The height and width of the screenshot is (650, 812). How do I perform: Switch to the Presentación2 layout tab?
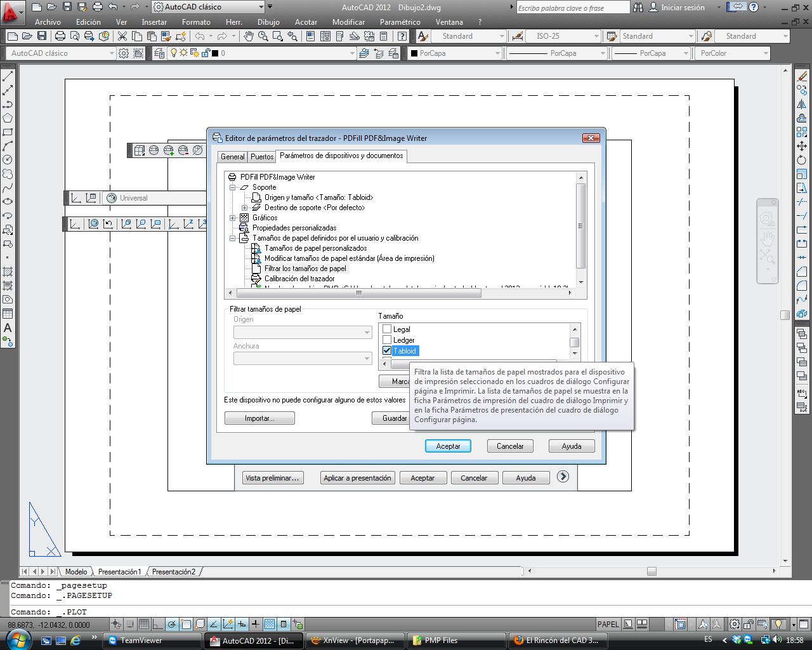click(174, 572)
